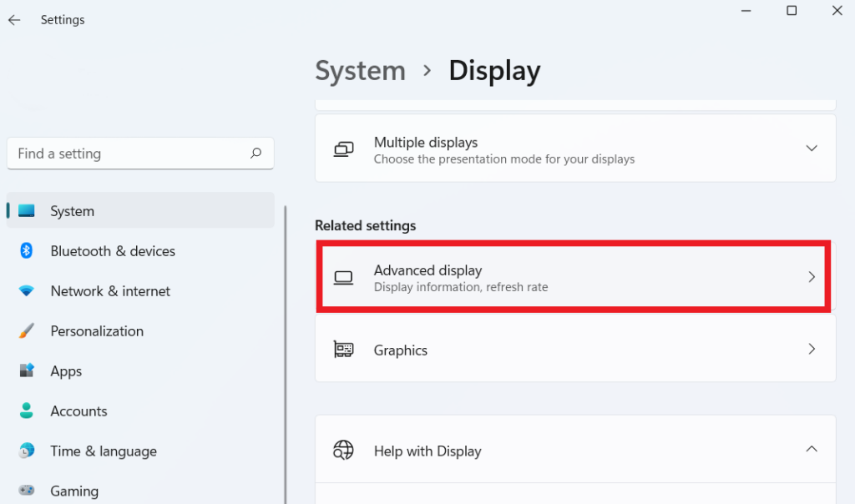Click the Multiple displays monitor icon
Screen dimensions: 855x504
[x=343, y=148]
